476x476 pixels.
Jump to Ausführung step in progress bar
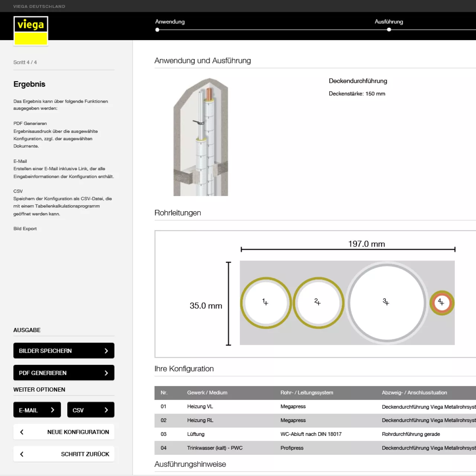pyautogui.click(x=389, y=22)
